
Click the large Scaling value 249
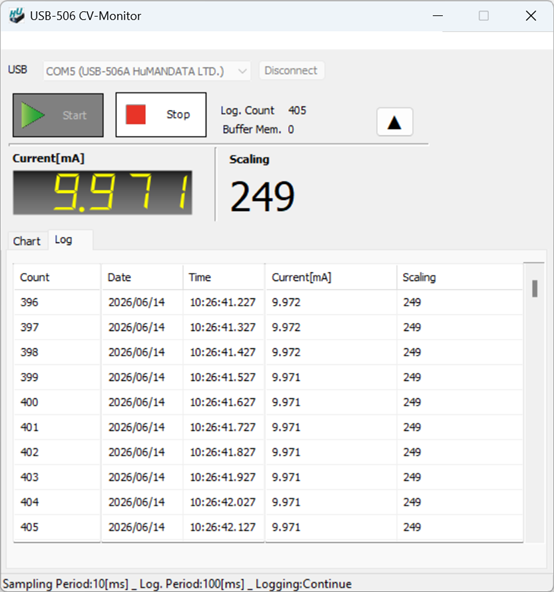262,196
